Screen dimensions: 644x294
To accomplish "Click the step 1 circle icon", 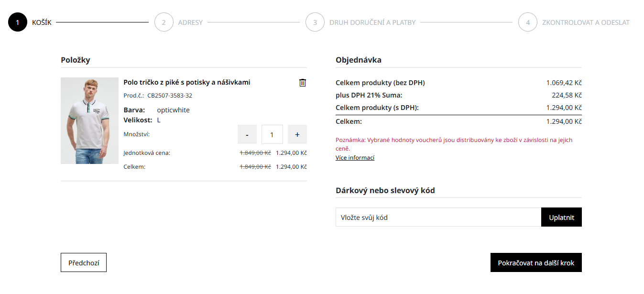I will tap(18, 22).
